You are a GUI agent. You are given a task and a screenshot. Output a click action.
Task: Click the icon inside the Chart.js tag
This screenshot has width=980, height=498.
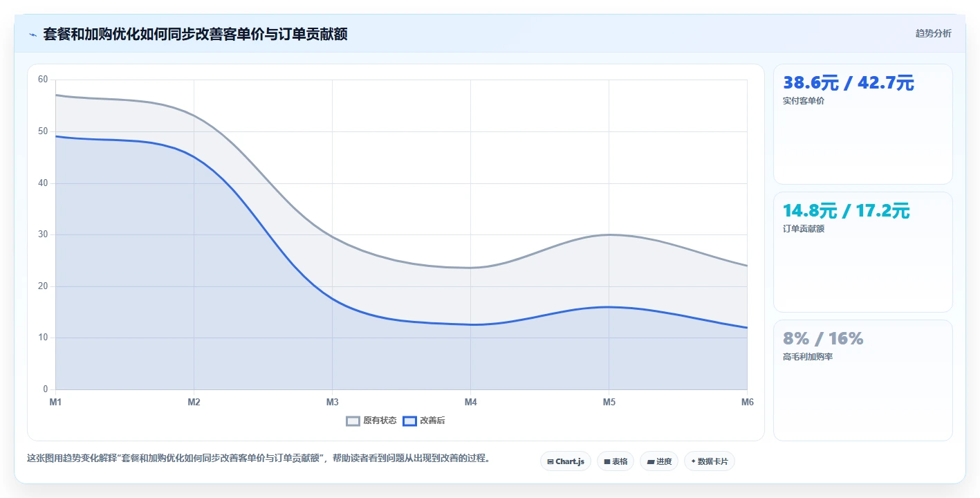(551, 461)
